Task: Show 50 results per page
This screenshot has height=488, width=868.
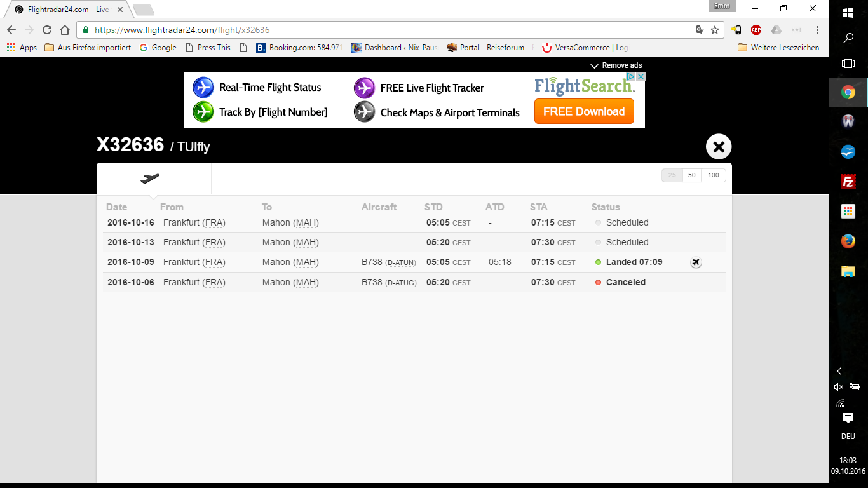Action: 691,175
